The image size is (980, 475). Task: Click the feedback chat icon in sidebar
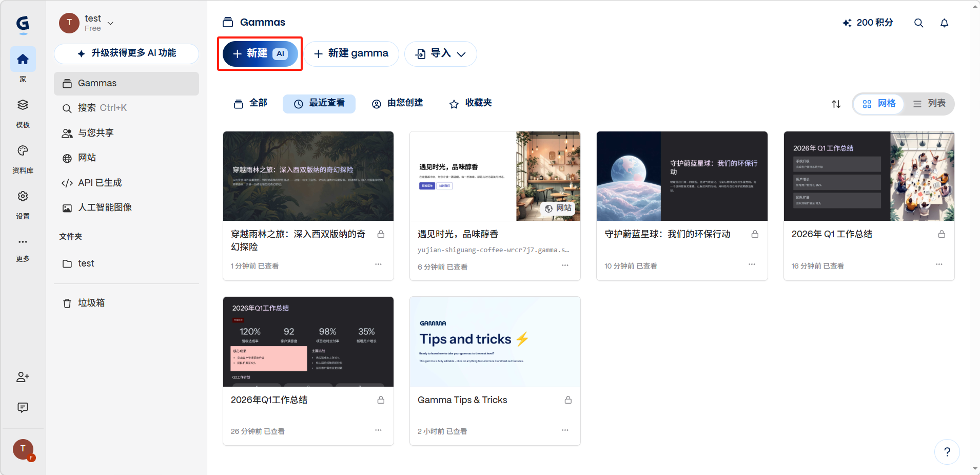point(23,407)
